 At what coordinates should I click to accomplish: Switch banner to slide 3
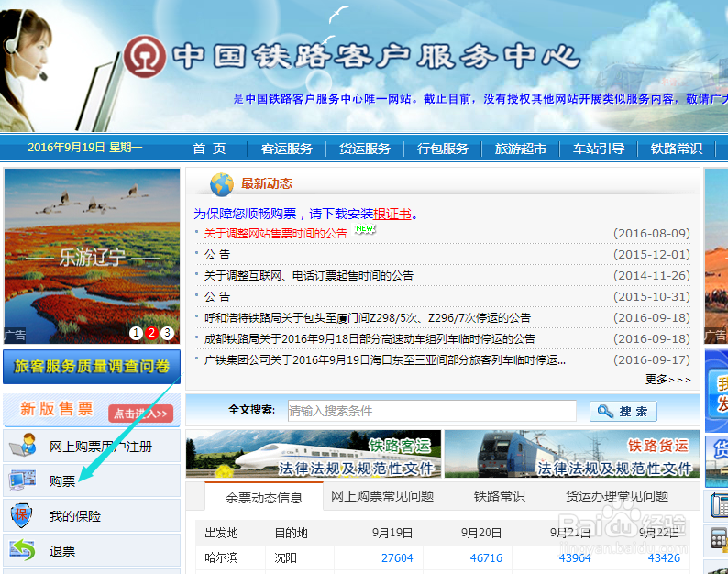[167, 333]
